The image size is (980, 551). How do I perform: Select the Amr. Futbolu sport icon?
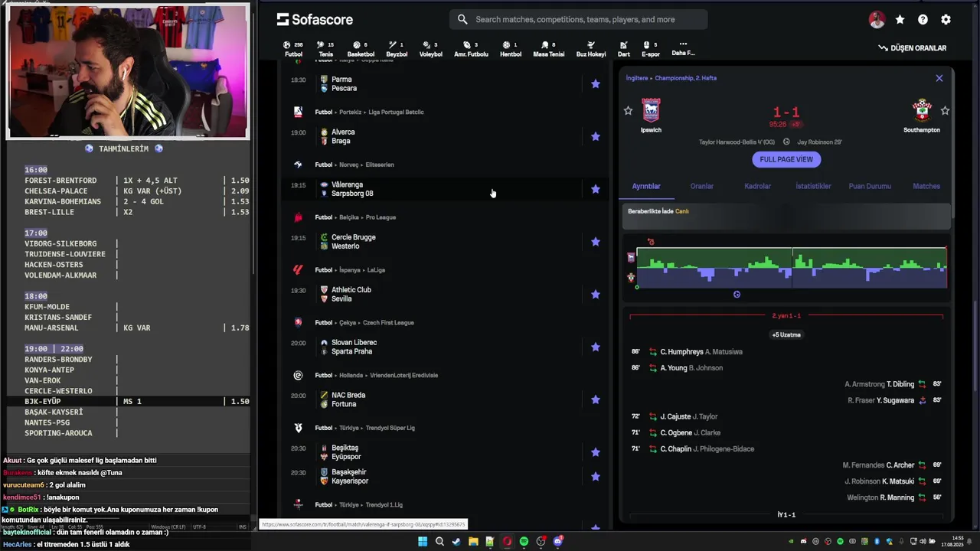471,49
